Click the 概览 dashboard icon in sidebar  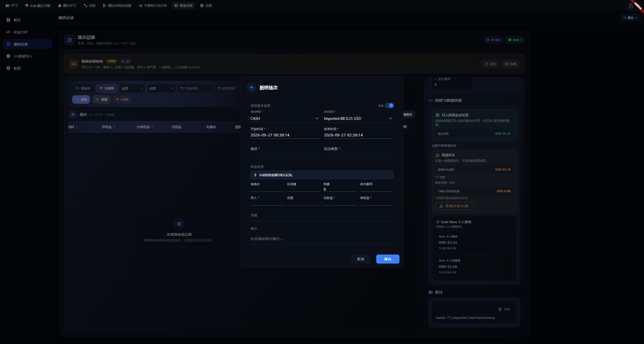(x=8, y=20)
